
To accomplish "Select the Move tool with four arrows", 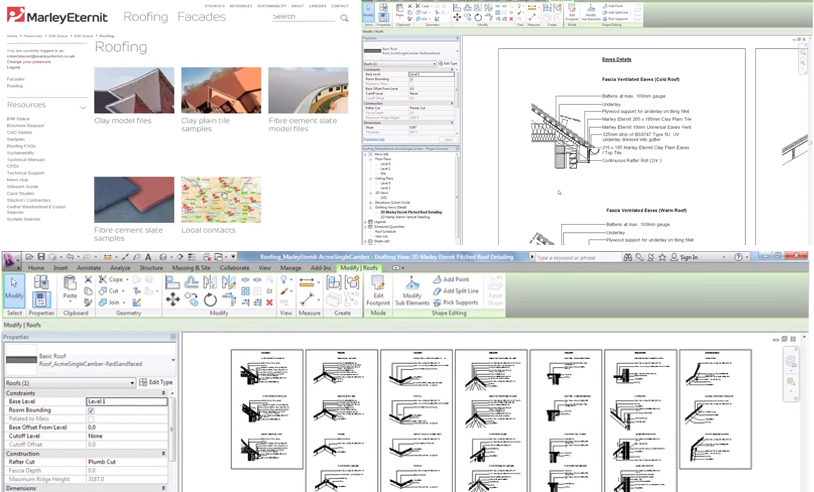I will (172, 299).
